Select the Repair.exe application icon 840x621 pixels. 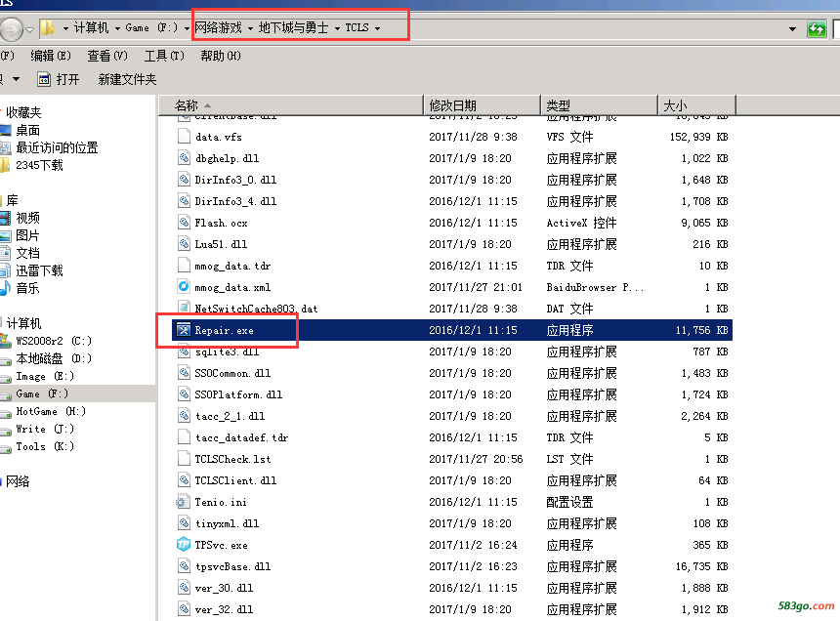pyautogui.click(x=184, y=330)
